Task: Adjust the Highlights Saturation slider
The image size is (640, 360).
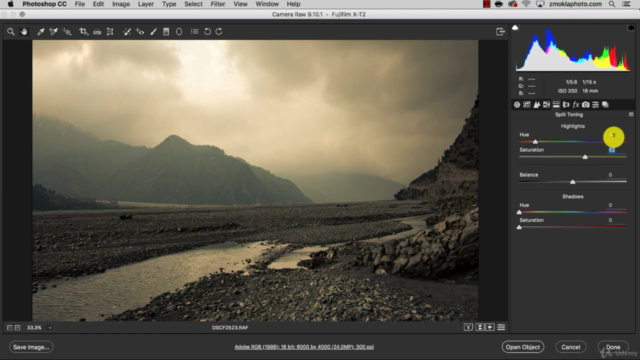Action: point(585,157)
